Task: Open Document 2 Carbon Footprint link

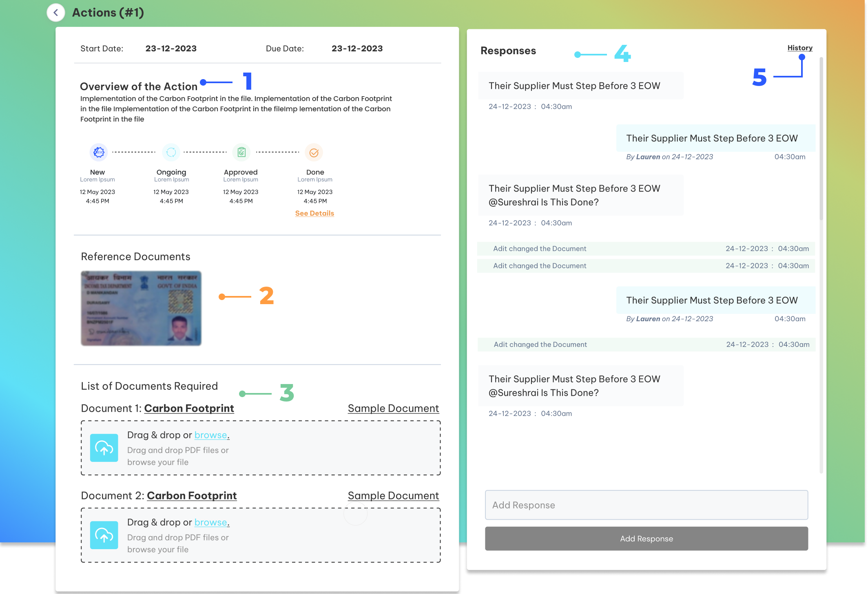Action: tap(192, 495)
